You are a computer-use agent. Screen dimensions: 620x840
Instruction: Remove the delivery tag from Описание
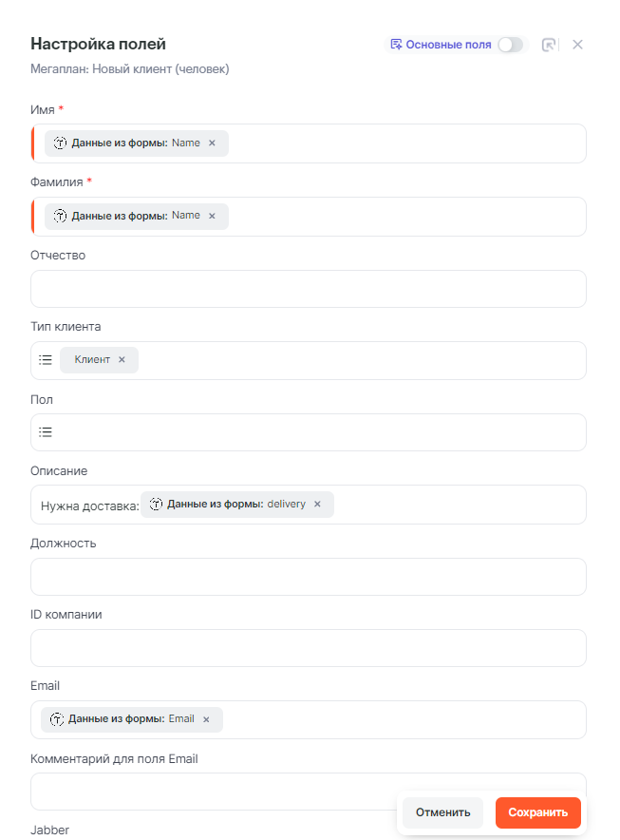click(317, 505)
